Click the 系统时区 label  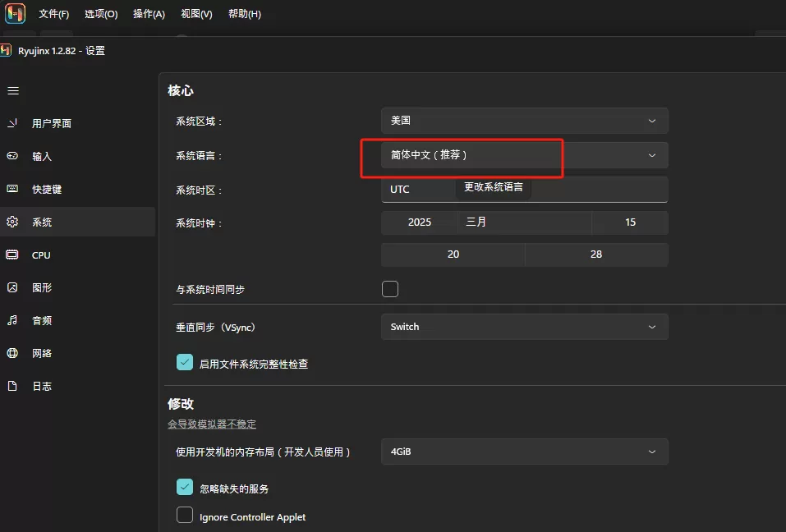point(199,190)
